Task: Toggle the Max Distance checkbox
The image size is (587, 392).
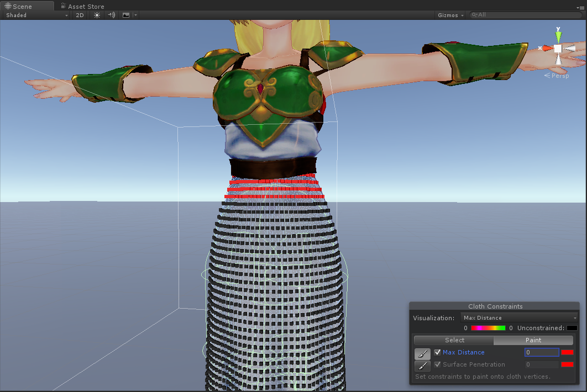Action: [x=437, y=352]
